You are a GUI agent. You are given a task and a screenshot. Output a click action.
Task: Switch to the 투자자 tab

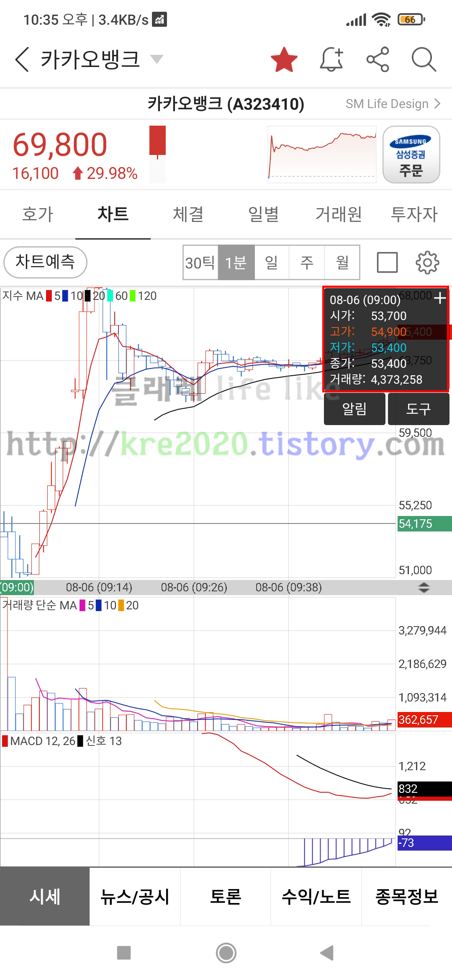click(414, 214)
